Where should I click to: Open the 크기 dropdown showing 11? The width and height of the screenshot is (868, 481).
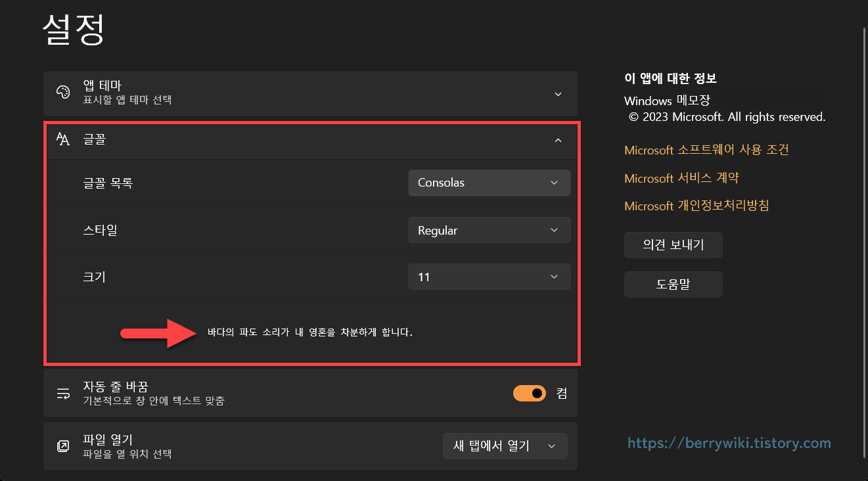tap(489, 277)
